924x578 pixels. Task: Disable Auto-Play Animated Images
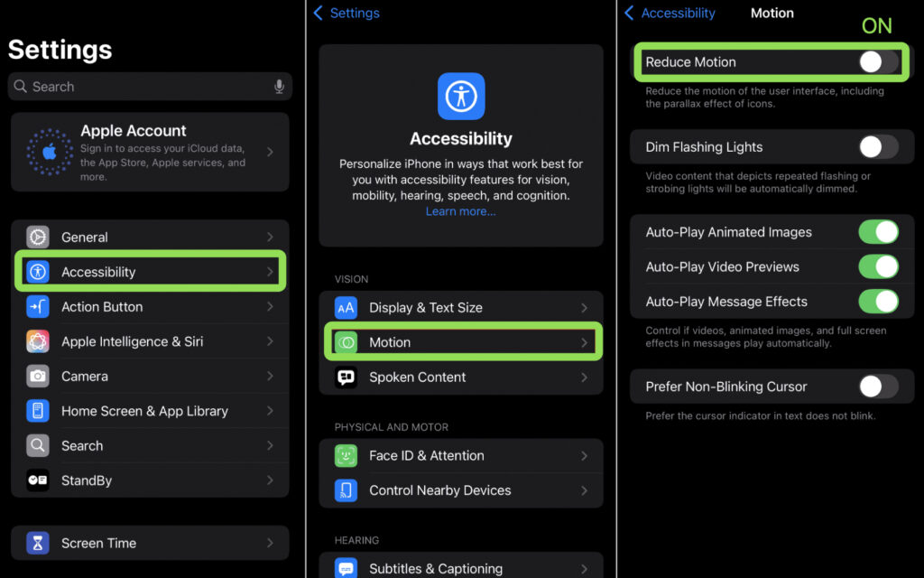pyautogui.click(x=878, y=232)
